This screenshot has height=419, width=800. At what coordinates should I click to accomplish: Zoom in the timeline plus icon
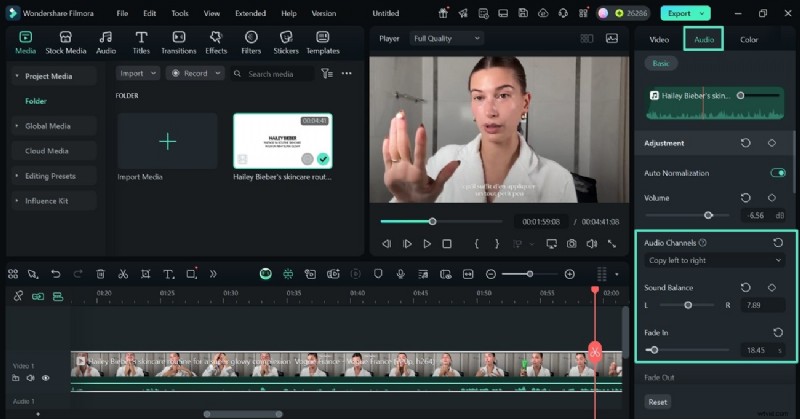click(570, 275)
